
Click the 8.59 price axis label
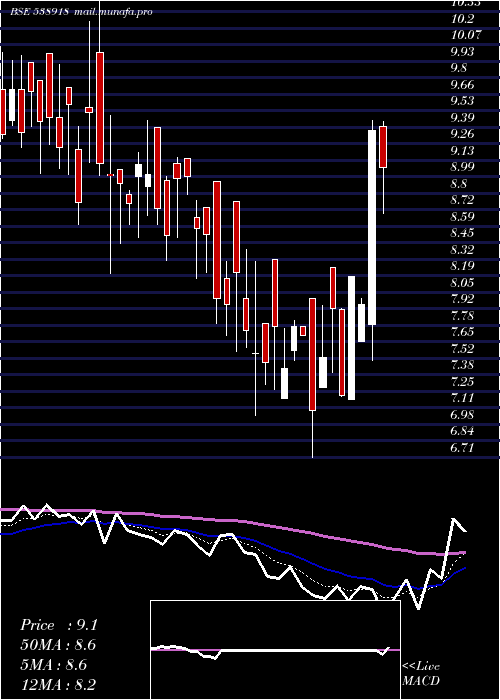tap(462, 217)
